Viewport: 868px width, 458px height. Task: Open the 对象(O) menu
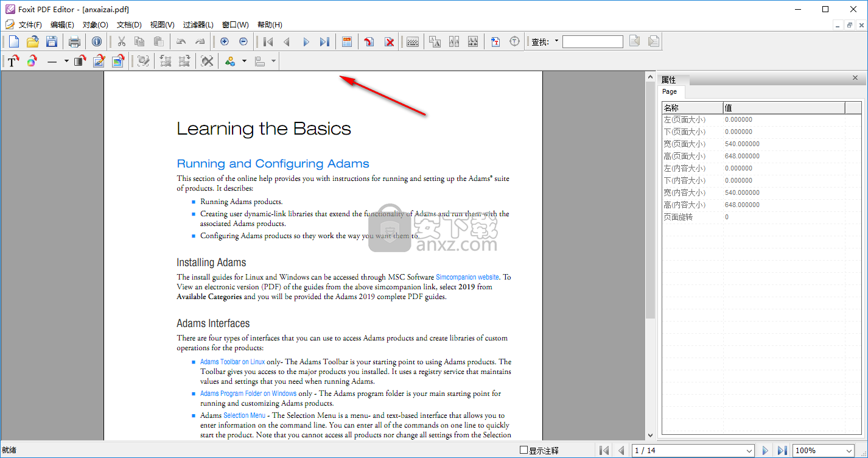click(95, 25)
